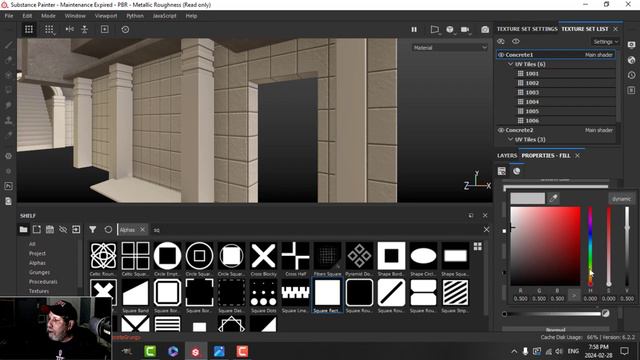Click inside the red saturation color field
640x360 pixels.
coord(545,246)
